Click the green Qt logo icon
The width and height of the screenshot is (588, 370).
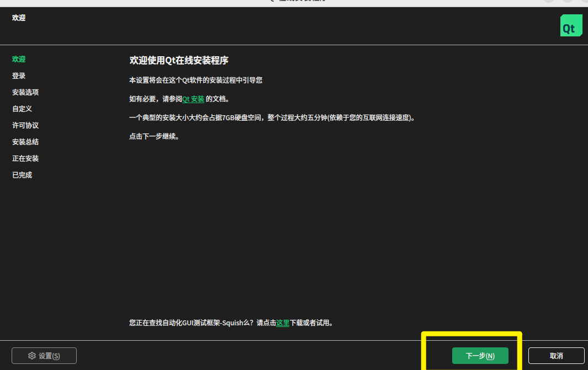pyautogui.click(x=571, y=25)
